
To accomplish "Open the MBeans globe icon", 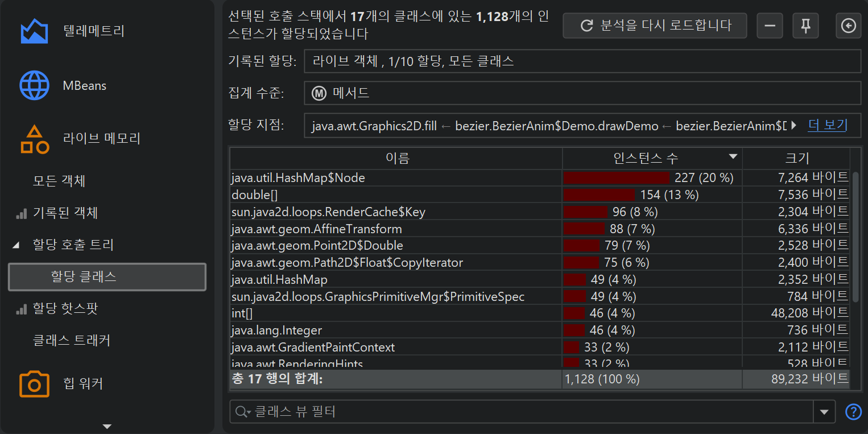I will tap(34, 86).
